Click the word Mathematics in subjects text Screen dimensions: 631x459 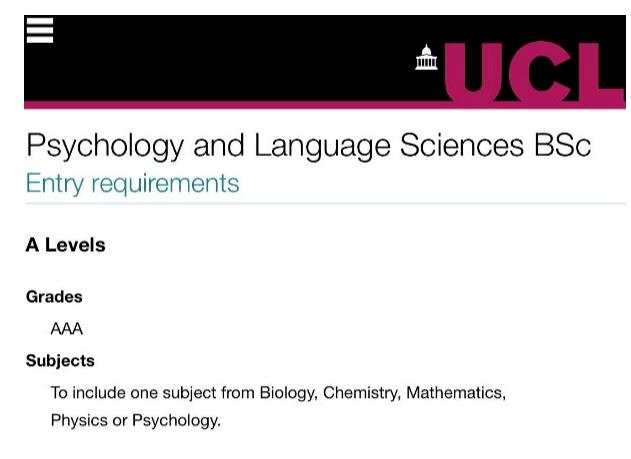pyautogui.click(x=456, y=393)
